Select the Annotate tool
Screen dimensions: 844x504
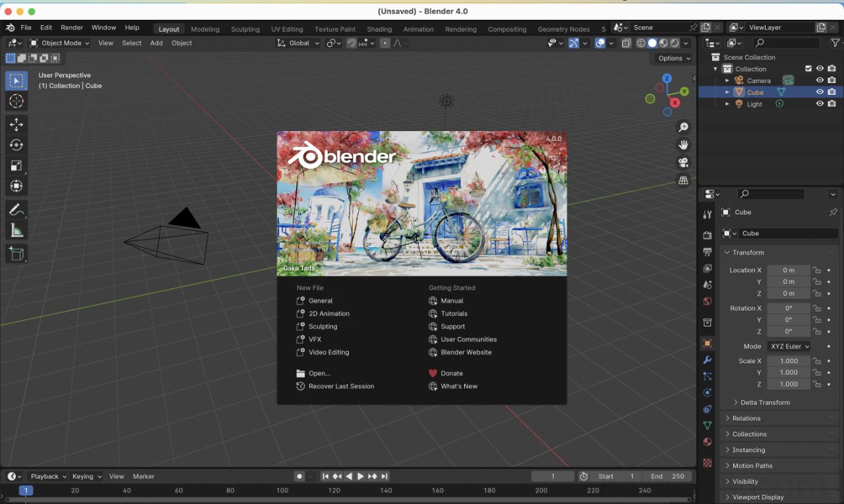[x=16, y=210]
